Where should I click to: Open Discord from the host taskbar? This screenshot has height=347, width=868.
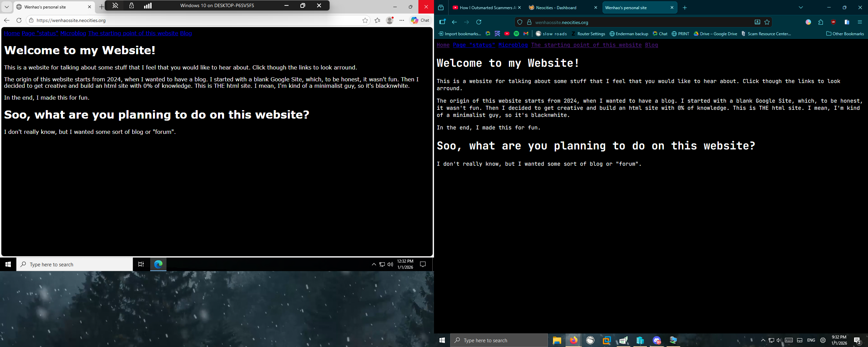(x=657, y=340)
